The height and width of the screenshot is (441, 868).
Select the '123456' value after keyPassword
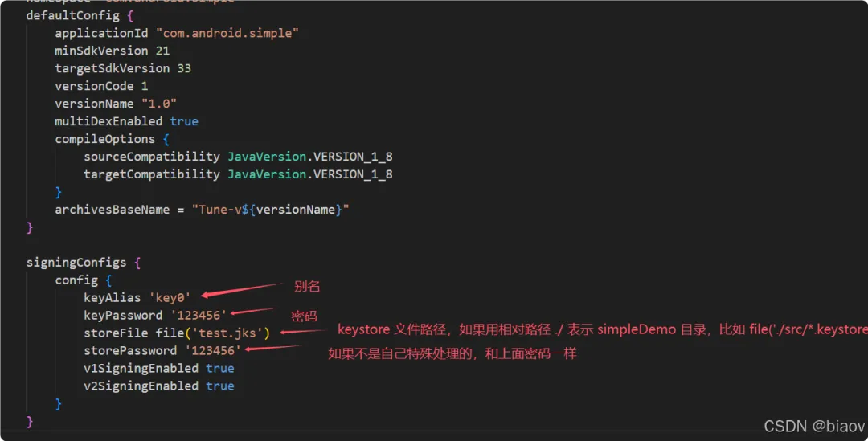point(199,316)
